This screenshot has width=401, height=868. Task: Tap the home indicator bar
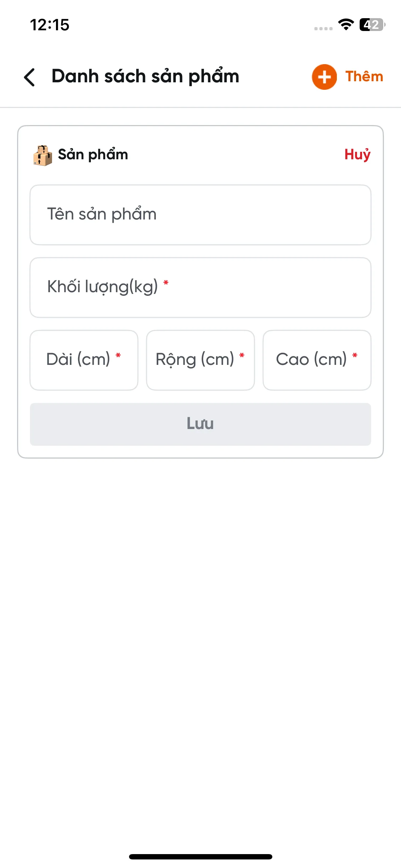point(200,857)
